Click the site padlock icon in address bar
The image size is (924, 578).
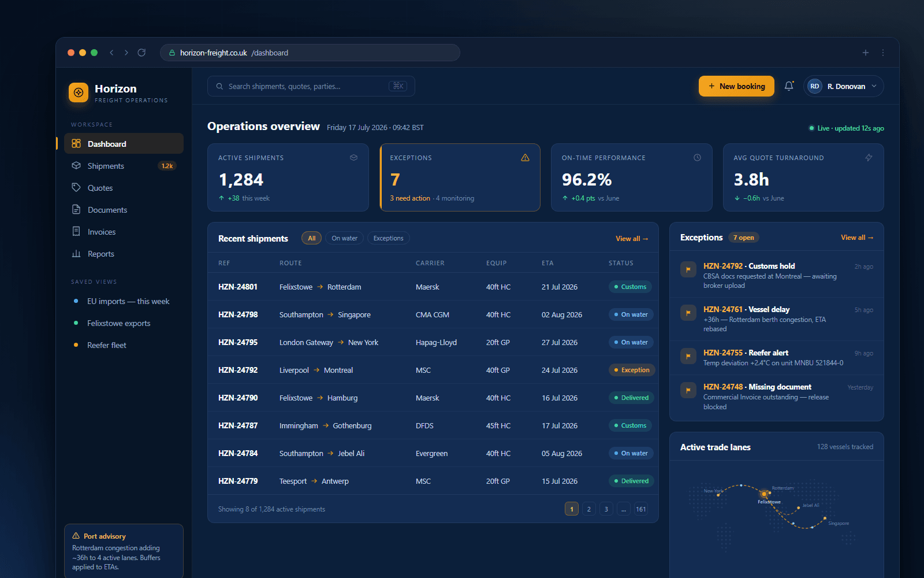click(x=172, y=53)
